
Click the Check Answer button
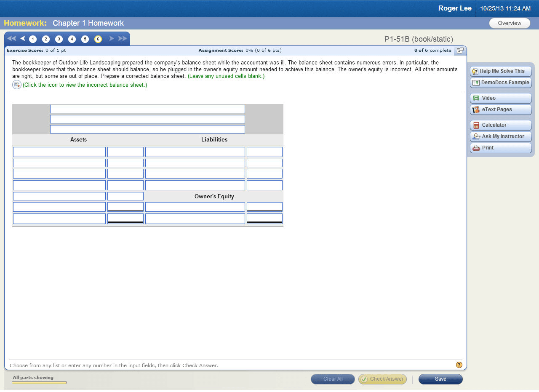point(382,379)
